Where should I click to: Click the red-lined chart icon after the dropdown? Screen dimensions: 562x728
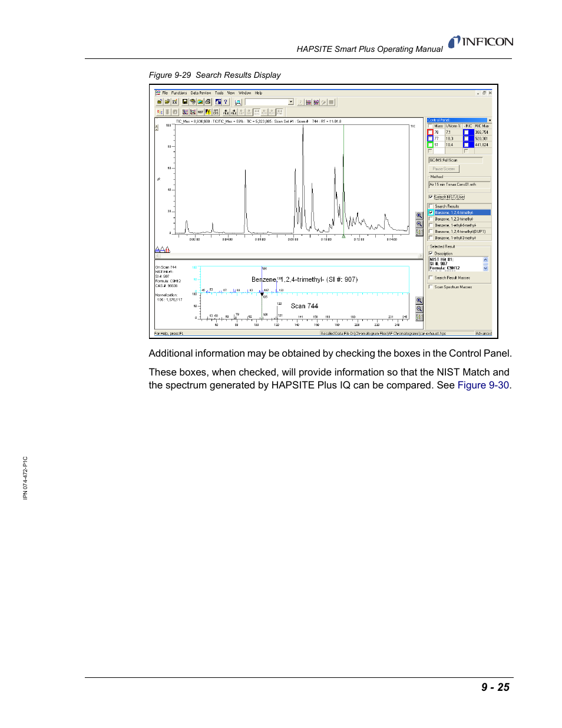coord(309,101)
